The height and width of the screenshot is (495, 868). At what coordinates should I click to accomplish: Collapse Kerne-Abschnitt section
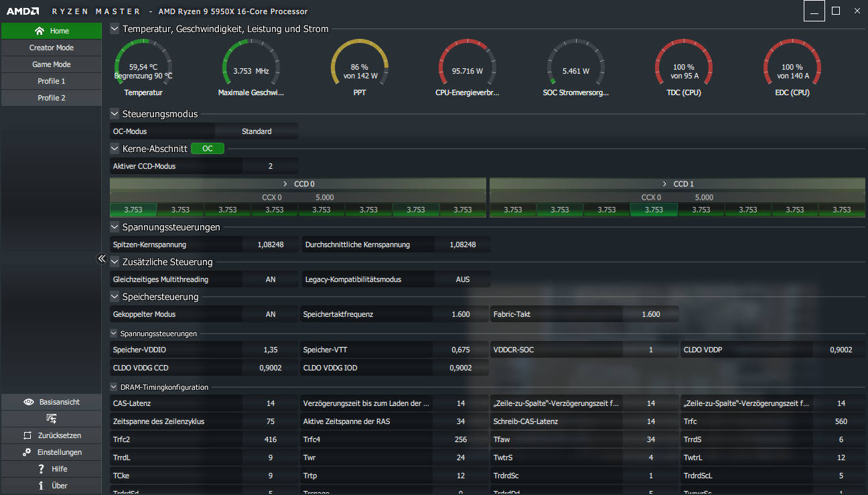[115, 149]
